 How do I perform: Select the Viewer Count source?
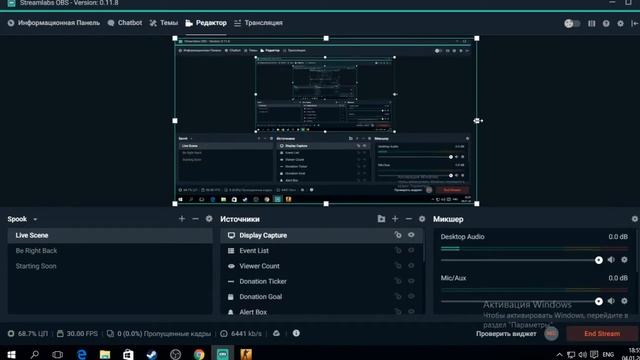click(x=322, y=266)
